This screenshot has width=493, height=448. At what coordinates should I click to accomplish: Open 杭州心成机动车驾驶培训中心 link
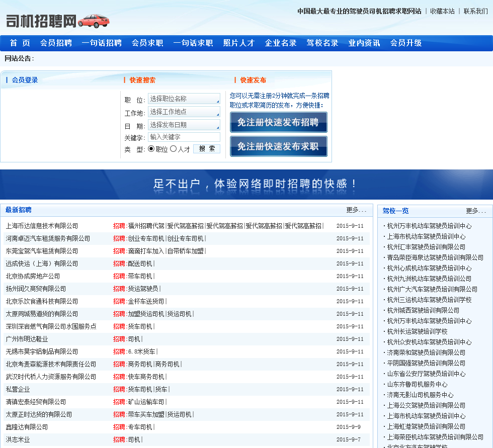pos(429,268)
